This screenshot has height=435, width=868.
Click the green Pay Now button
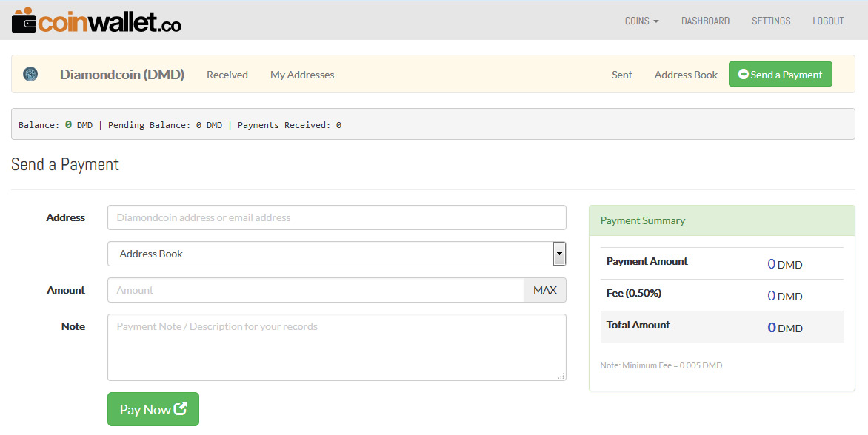[x=153, y=409]
